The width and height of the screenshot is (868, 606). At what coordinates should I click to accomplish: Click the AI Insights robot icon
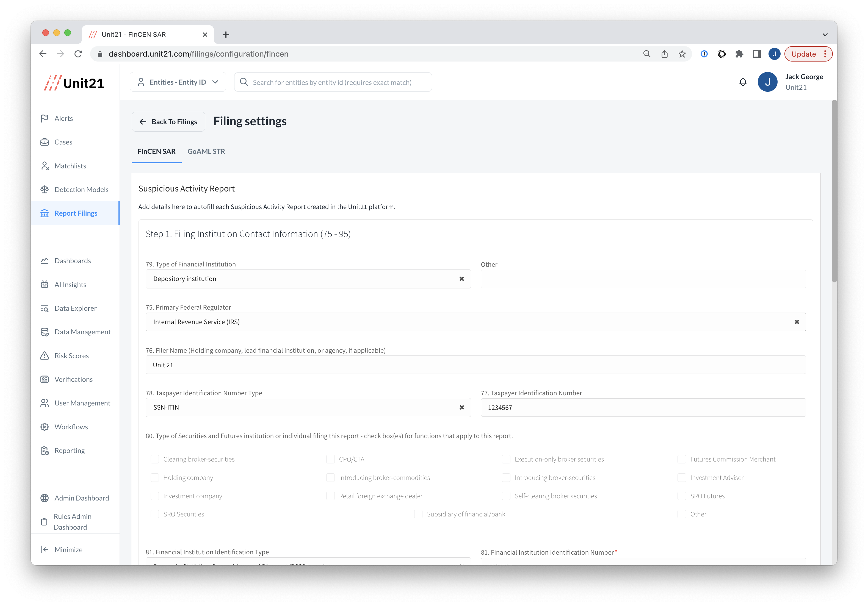point(45,285)
